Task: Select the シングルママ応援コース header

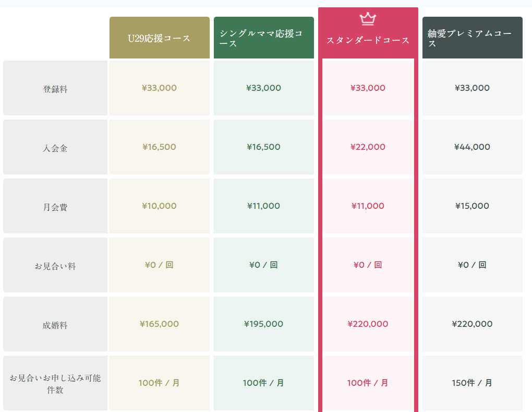Action: pyautogui.click(x=263, y=38)
